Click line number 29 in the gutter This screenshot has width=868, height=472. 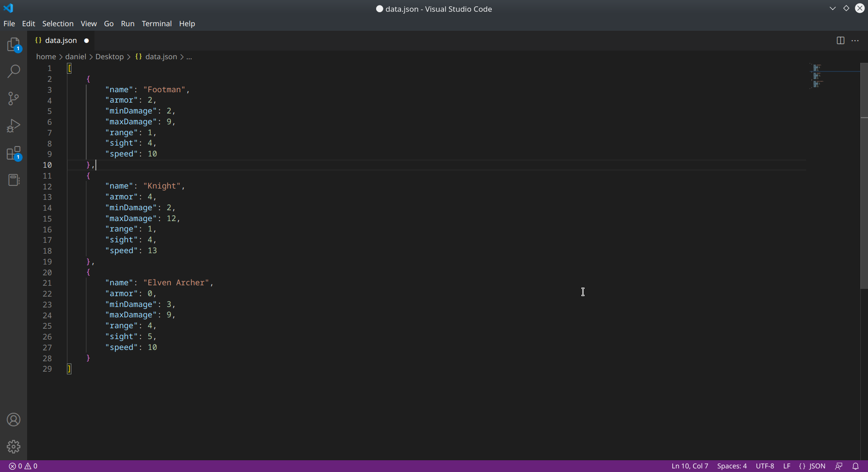coord(47,369)
